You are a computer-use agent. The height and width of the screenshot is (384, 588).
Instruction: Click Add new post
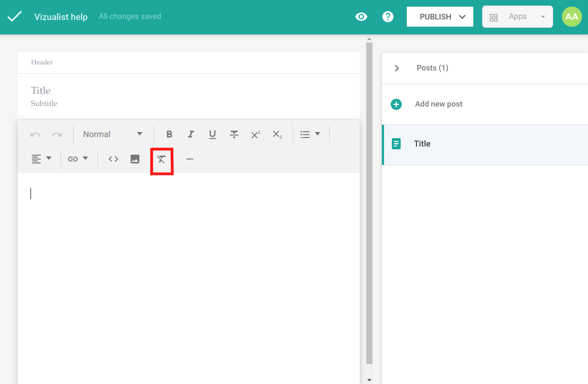pyautogui.click(x=438, y=104)
